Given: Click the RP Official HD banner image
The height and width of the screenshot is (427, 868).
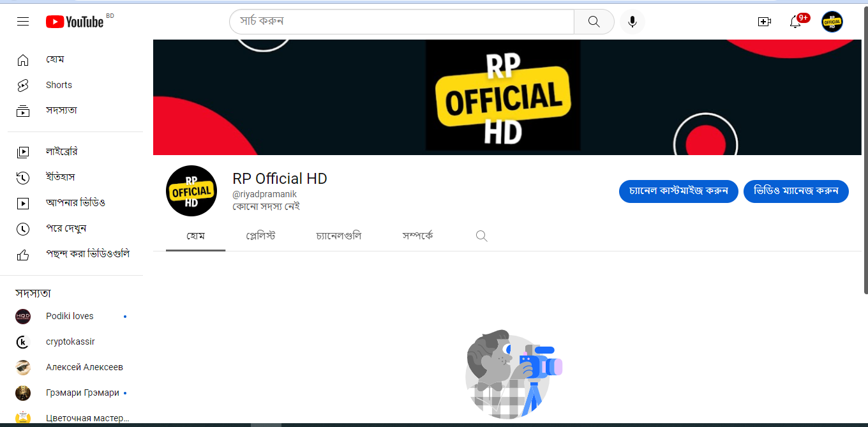Looking at the screenshot, I should 507,97.
